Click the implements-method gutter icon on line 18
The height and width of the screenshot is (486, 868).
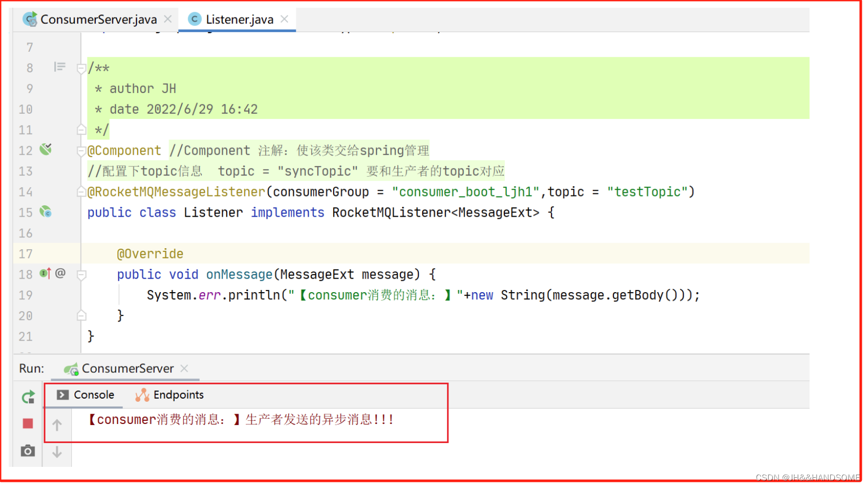tap(46, 273)
